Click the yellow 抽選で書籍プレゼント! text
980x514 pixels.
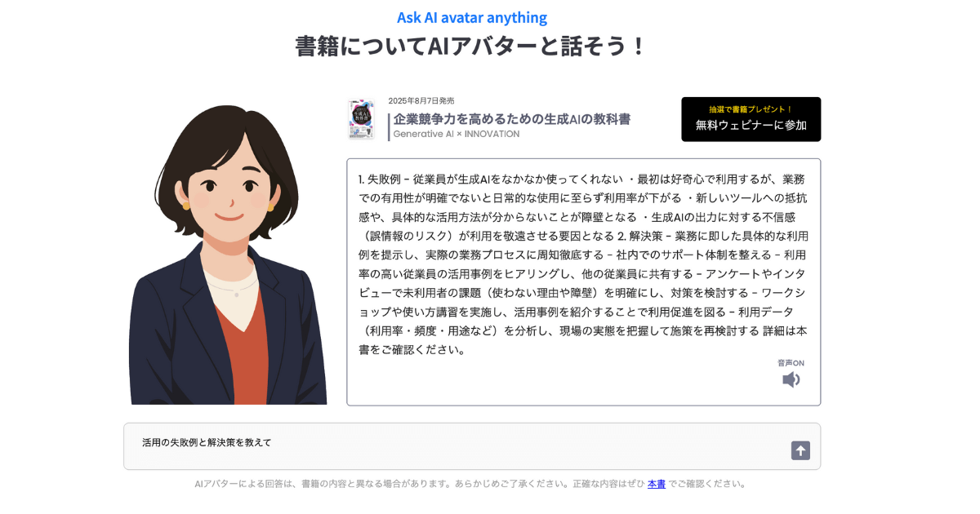(x=751, y=109)
